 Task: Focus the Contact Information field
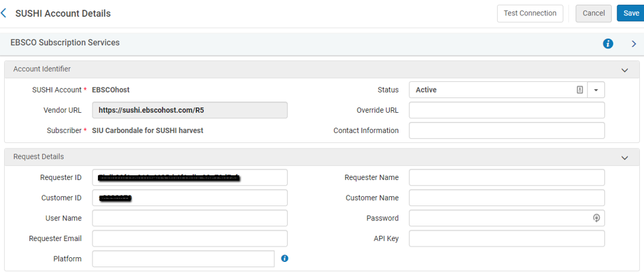pos(507,130)
